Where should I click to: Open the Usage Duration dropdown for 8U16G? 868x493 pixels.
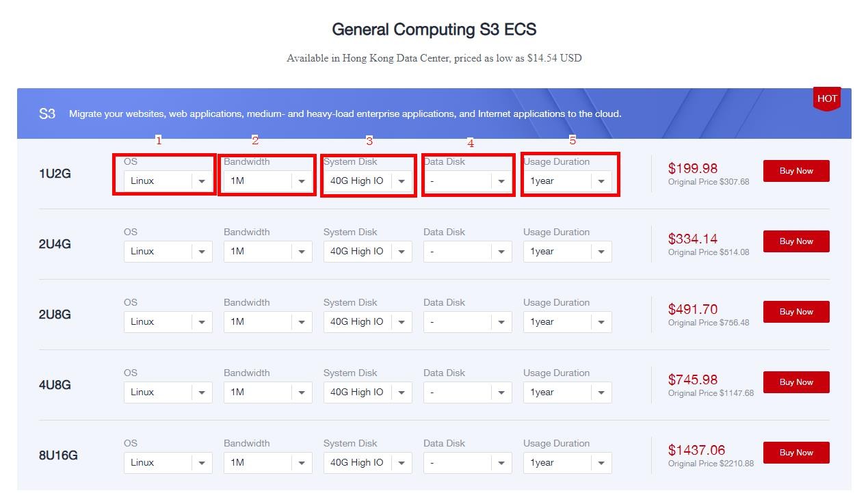tap(567, 463)
